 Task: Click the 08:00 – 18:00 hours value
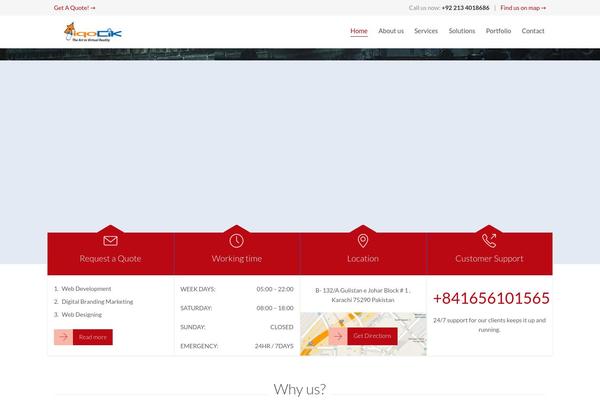275,308
